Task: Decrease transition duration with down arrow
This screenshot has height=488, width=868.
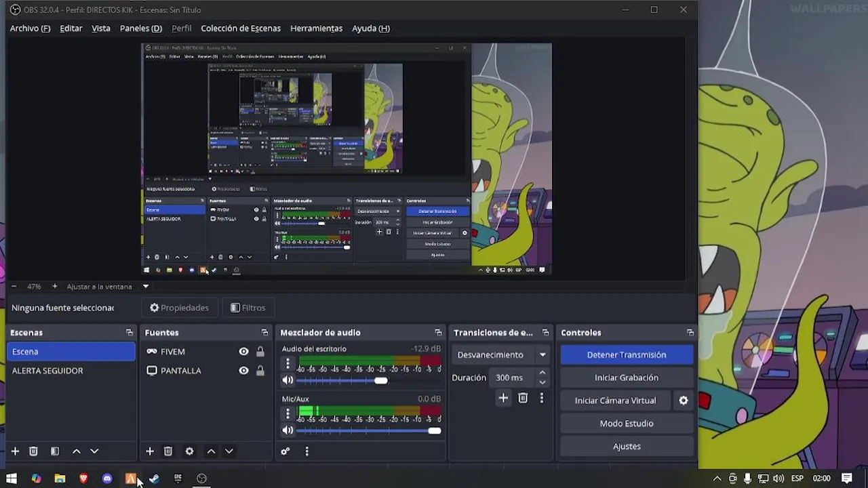Action: pyautogui.click(x=542, y=382)
